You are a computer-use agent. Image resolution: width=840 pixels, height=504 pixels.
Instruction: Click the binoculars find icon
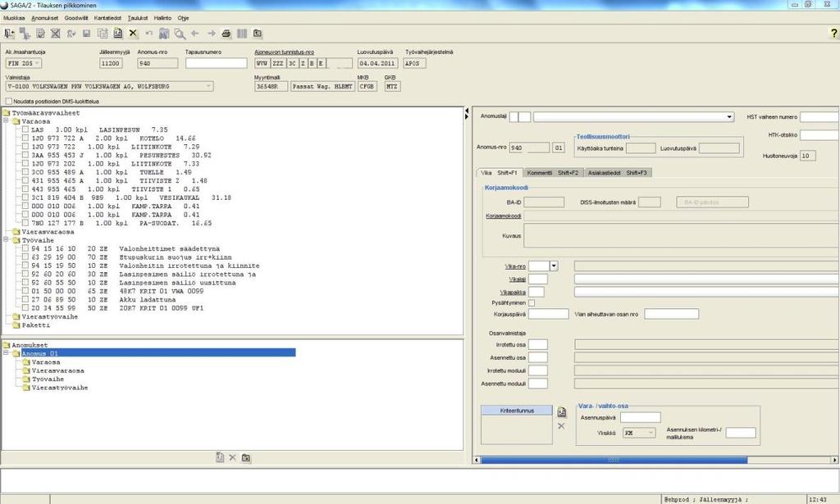[164, 34]
